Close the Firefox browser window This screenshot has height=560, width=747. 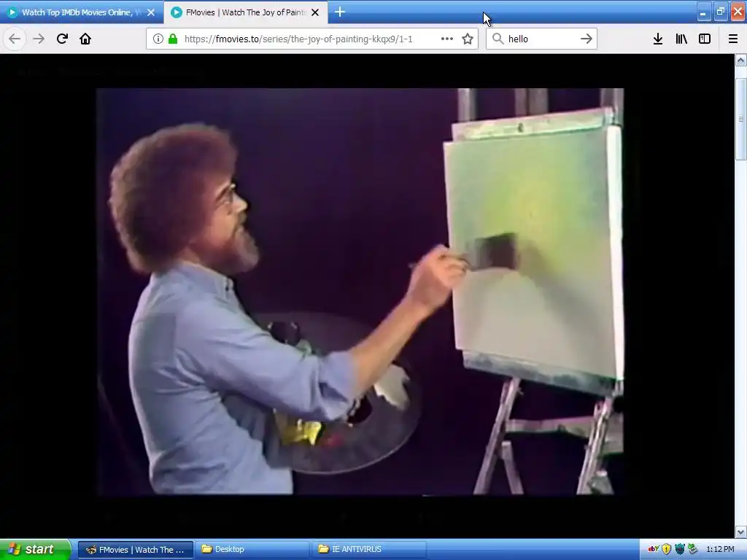click(x=738, y=12)
